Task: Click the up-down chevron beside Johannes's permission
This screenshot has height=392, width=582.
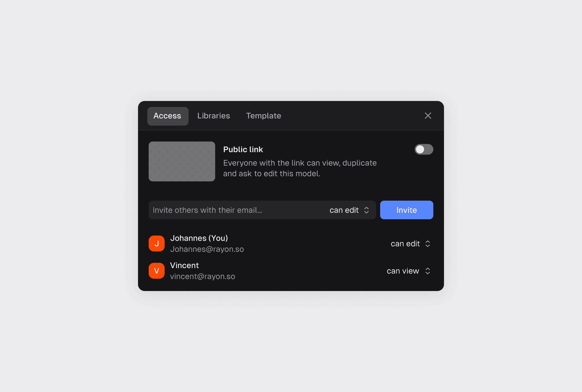Action: [x=428, y=244]
